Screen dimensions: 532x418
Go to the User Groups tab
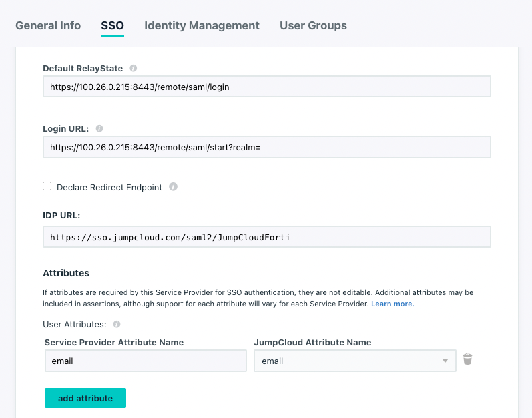[x=313, y=25]
